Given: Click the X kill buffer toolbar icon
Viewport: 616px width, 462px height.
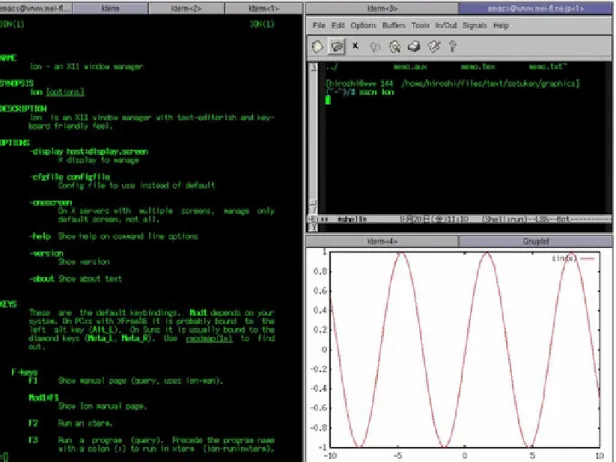Looking at the screenshot, I should click(x=356, y=46).
